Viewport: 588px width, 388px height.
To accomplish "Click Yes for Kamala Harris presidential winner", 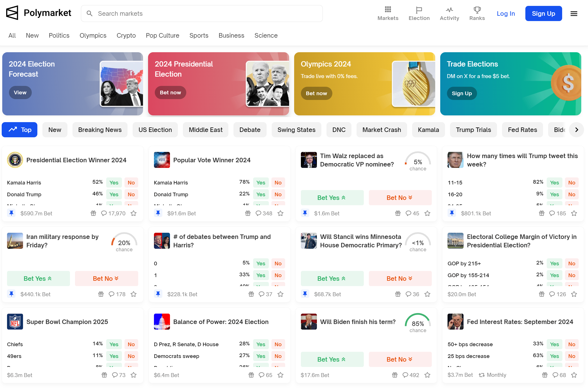I will (114, 182).
